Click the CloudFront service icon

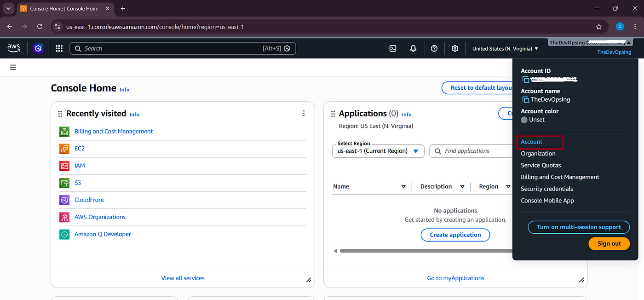pos(64,200)
